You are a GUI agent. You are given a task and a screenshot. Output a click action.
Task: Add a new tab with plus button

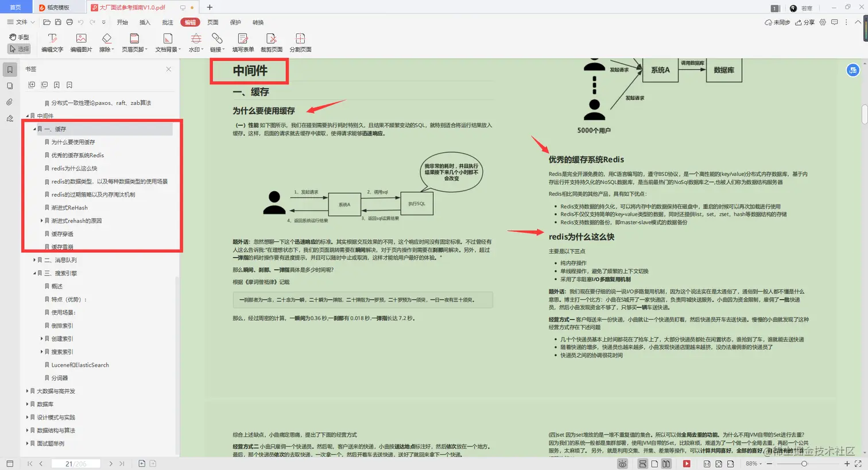click(x=210, y=7)
